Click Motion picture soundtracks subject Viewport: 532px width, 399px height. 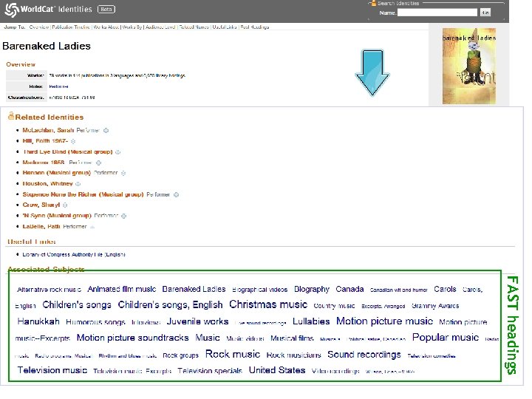pyautogui.click(x=133, y=338)
